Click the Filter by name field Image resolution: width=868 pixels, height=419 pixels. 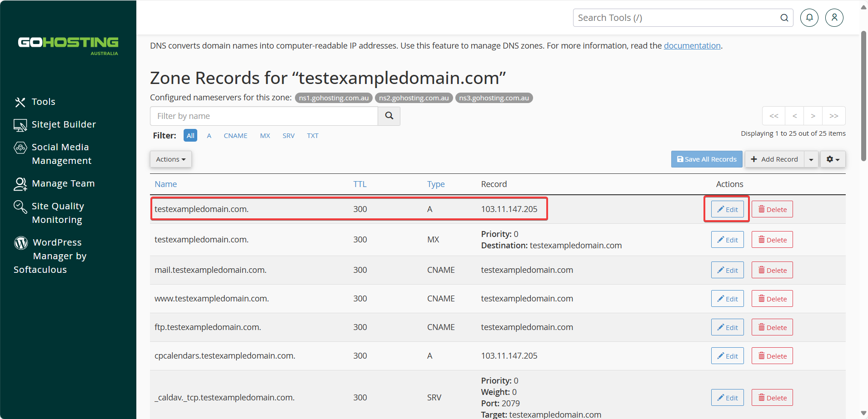coord(264,116)
